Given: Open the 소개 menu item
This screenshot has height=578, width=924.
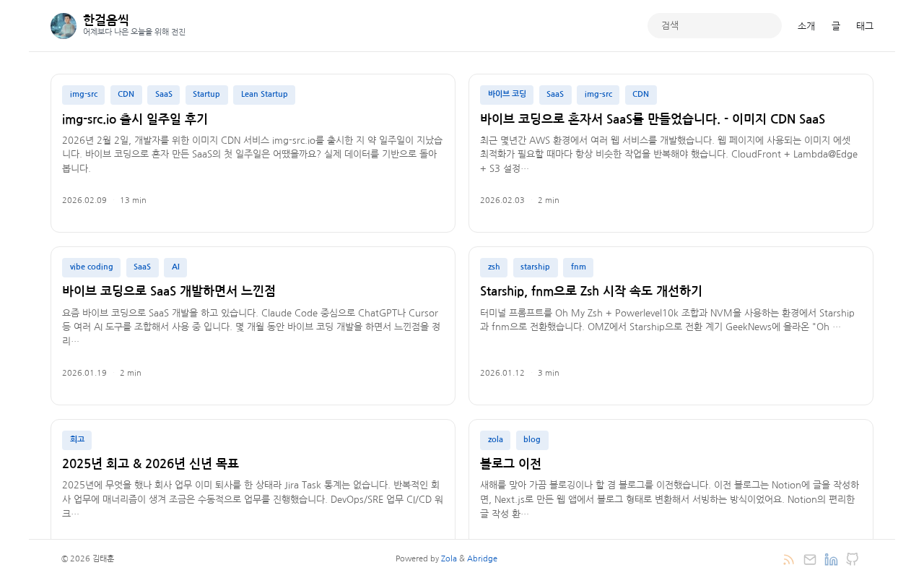Looking at the screenshot, I should click(x=806, y=26).
